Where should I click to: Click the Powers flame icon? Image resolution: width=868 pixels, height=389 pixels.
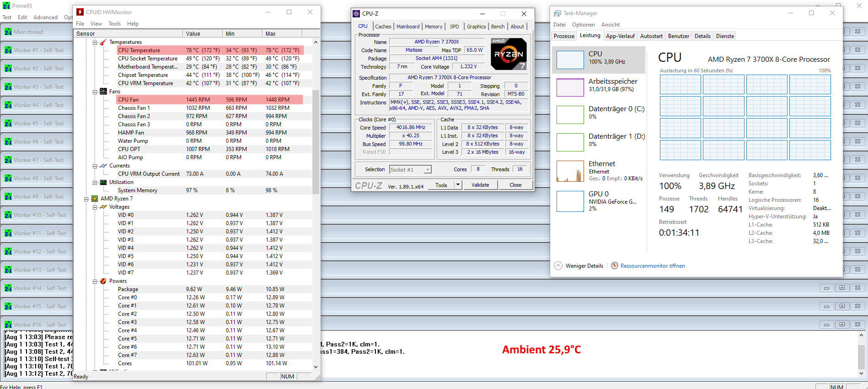click(x=103, y=281)
